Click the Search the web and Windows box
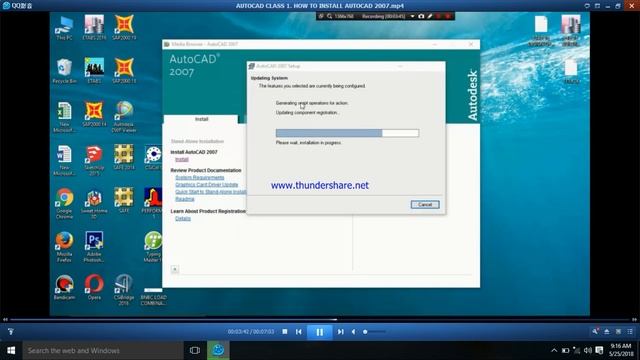The image size is (640, 360). pyautogui.click(x=103, y=350)
